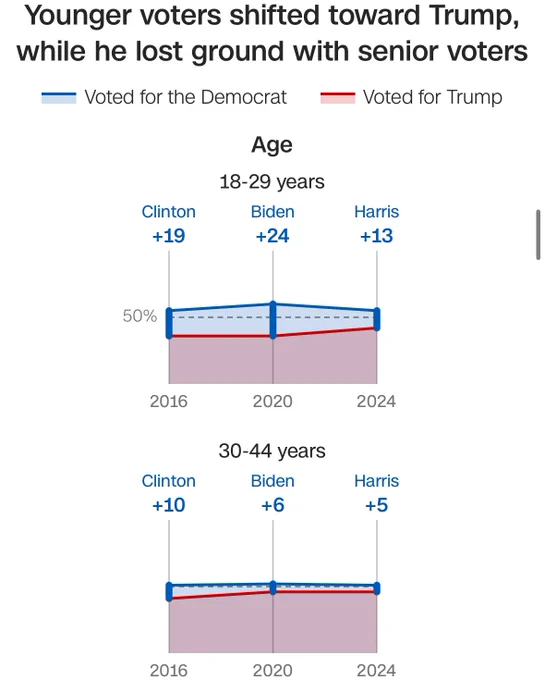The height and width of the screenshot is (680, 545).
Task: Click the "18-29 years" chart title
Action: coord(272,182)
